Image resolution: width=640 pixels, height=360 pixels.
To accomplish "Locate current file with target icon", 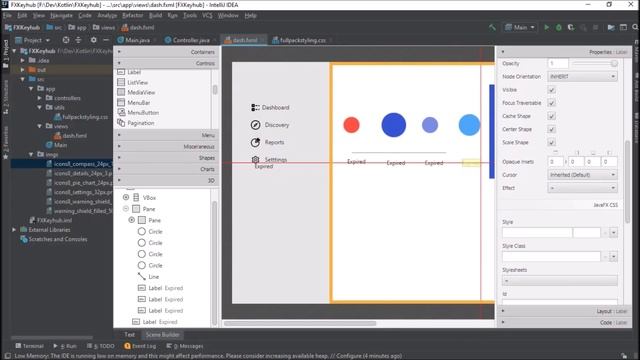I will point(66,40).
